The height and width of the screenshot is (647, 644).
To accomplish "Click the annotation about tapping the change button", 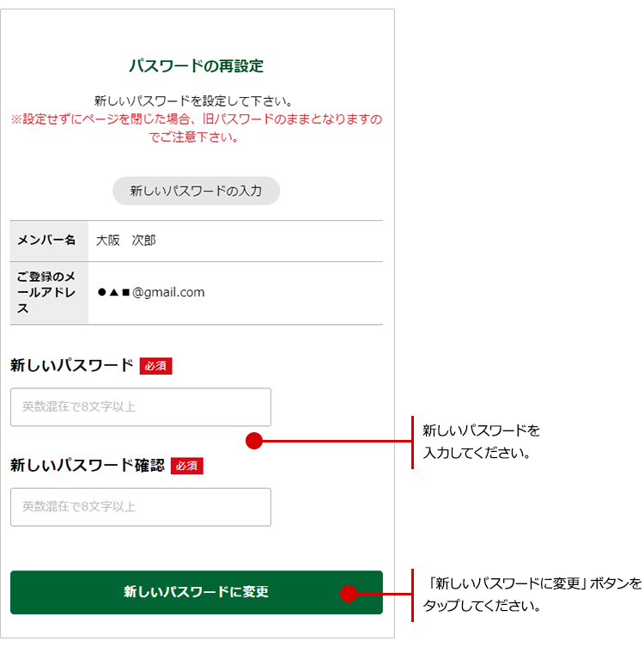I will [x=532, y=594].
